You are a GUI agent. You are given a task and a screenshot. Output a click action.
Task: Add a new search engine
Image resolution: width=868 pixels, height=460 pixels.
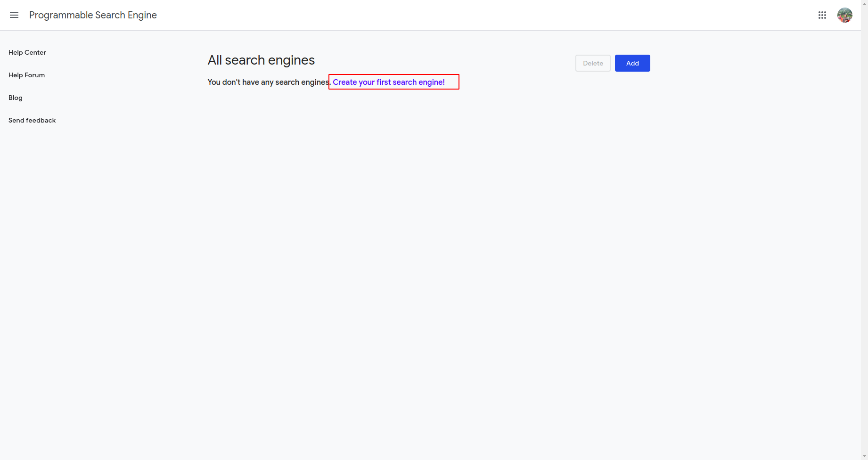pyautogui.click(x=632, y=63)
